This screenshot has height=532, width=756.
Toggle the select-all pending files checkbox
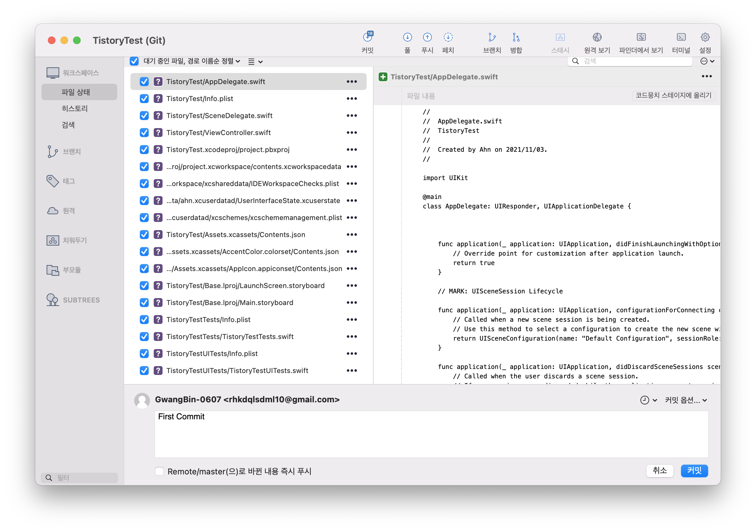(x=134, y=61)
